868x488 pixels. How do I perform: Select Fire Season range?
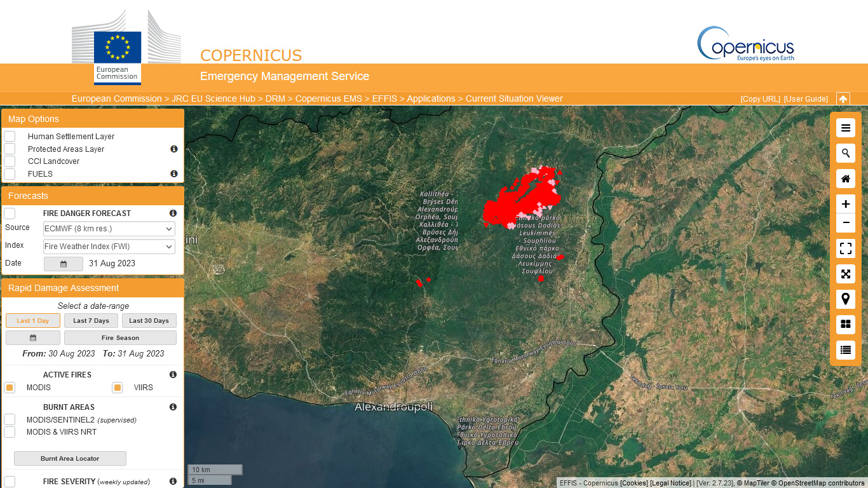coord(120,338)
